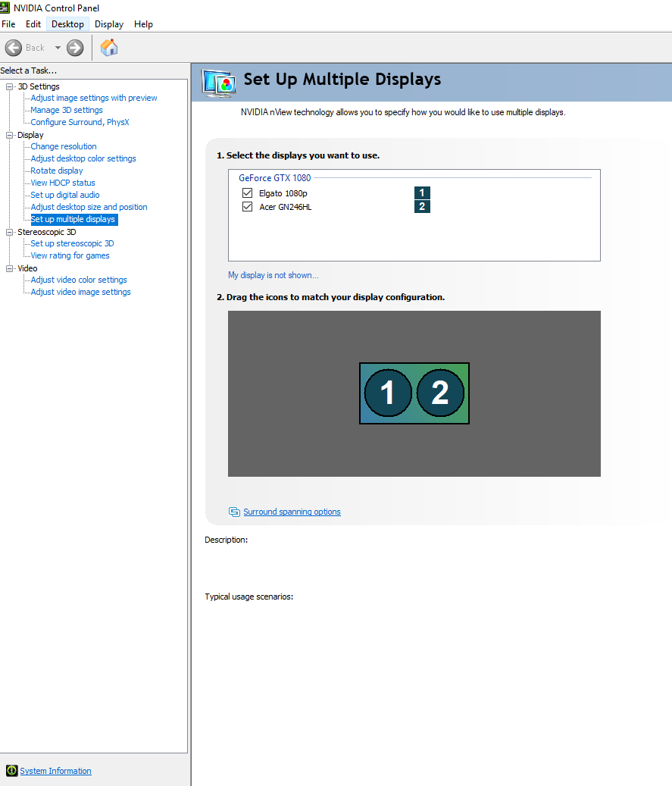Collapse the Display tree node
Screen dimensions: 672x786
click(10, 135)
